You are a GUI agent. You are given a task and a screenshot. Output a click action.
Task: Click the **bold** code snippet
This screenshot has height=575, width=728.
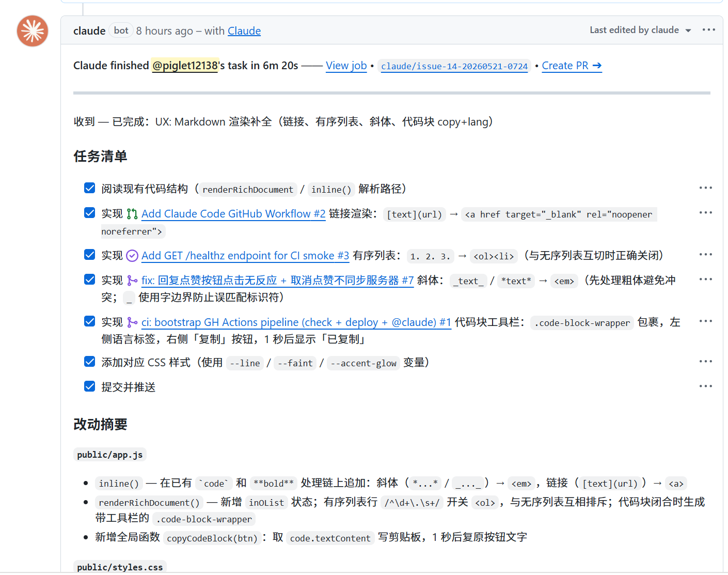click(x=274, y=484)
